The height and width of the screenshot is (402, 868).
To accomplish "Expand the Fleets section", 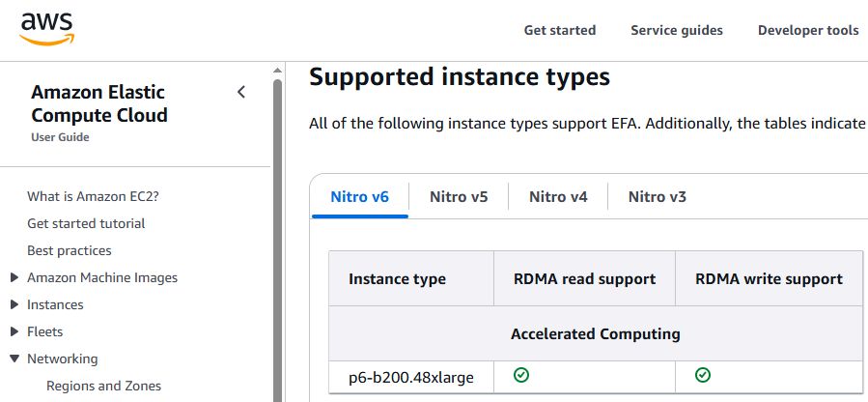I will click(x=14, y=331).
